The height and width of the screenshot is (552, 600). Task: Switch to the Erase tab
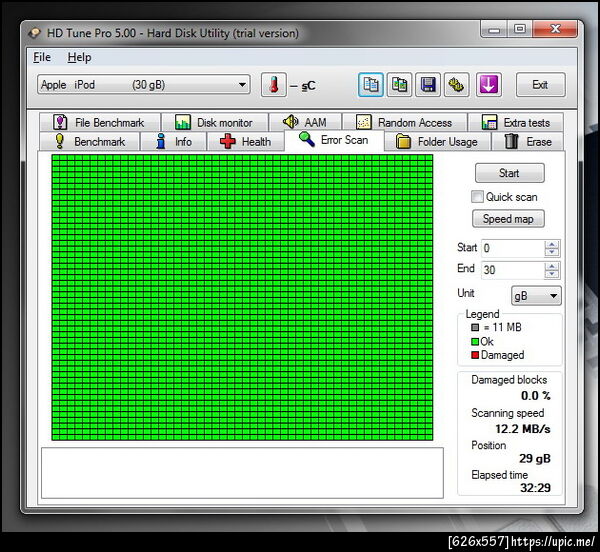click(528, 142)
